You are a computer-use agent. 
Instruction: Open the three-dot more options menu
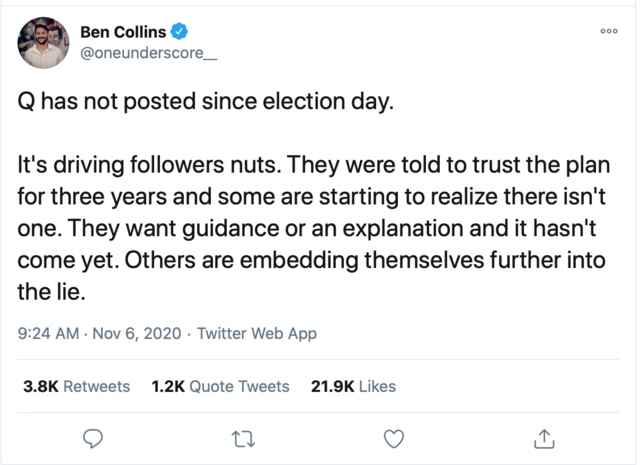608,31
